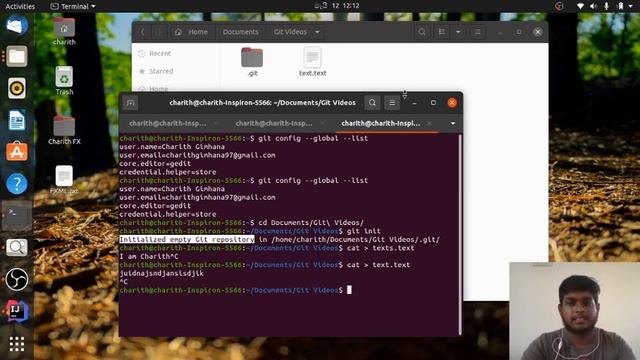Click the highlighted 'Initialized empty Git repository' text
This screenshot has height=360, width=640.
(187, 240)
